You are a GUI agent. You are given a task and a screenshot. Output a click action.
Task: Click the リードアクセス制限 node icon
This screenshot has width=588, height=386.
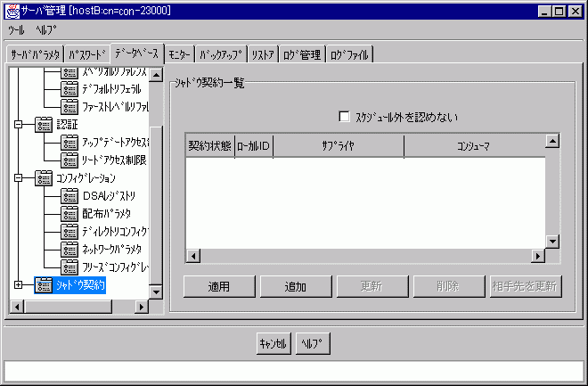(69, 160)
